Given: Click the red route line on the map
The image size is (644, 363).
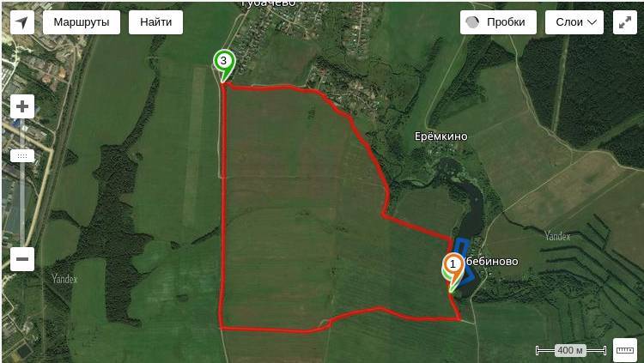Looking at the screenshot, I should coord(224,205).
